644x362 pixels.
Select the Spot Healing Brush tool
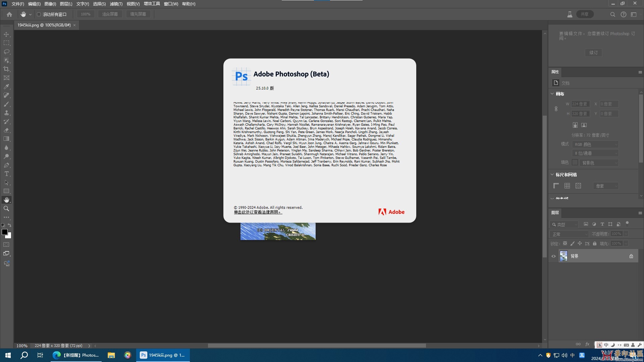coord(6,96)
